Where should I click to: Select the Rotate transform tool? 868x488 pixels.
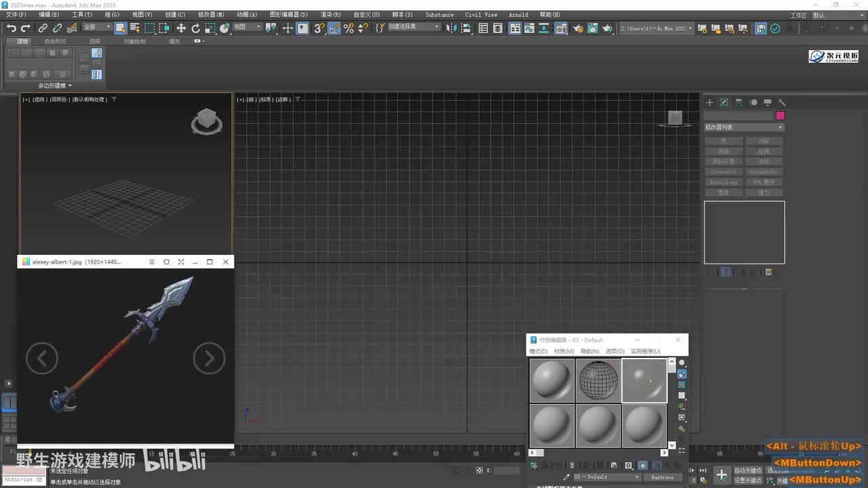[x=196, y=28]
